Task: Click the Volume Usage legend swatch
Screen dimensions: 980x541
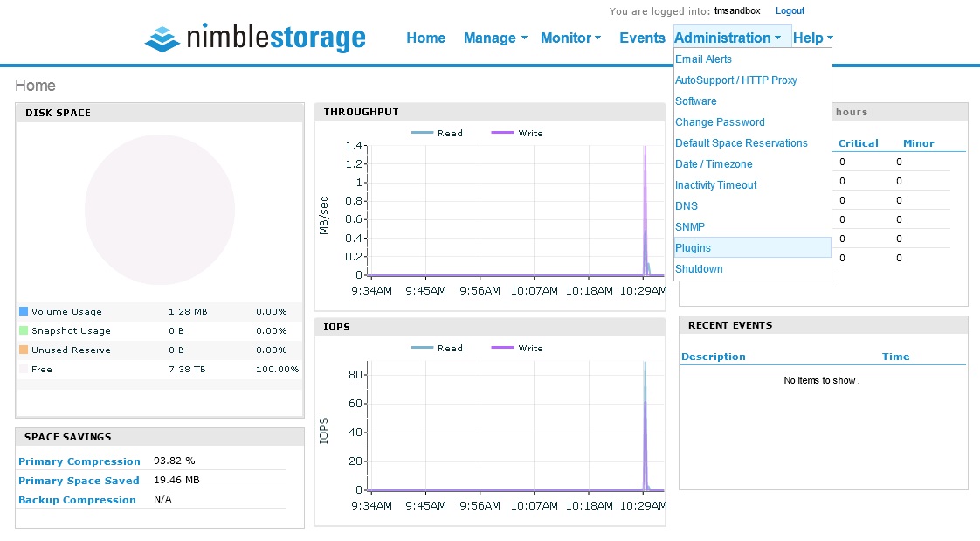Action: (22, 311)
